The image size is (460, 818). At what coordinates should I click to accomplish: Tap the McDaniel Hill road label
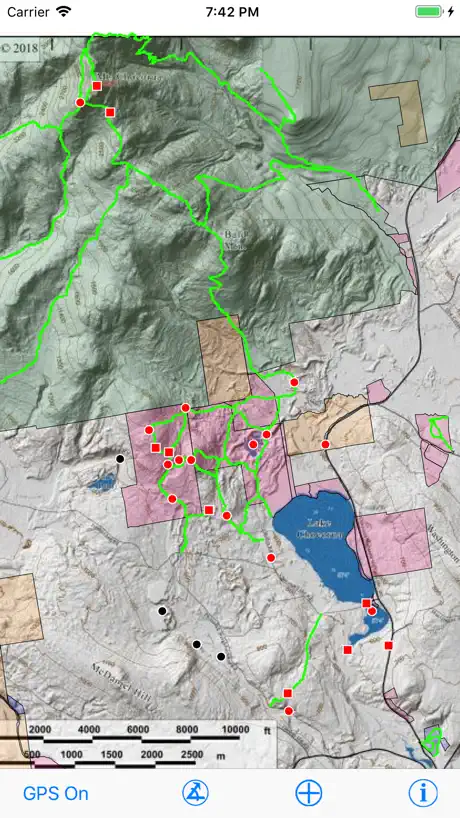(x=124, y=685)
